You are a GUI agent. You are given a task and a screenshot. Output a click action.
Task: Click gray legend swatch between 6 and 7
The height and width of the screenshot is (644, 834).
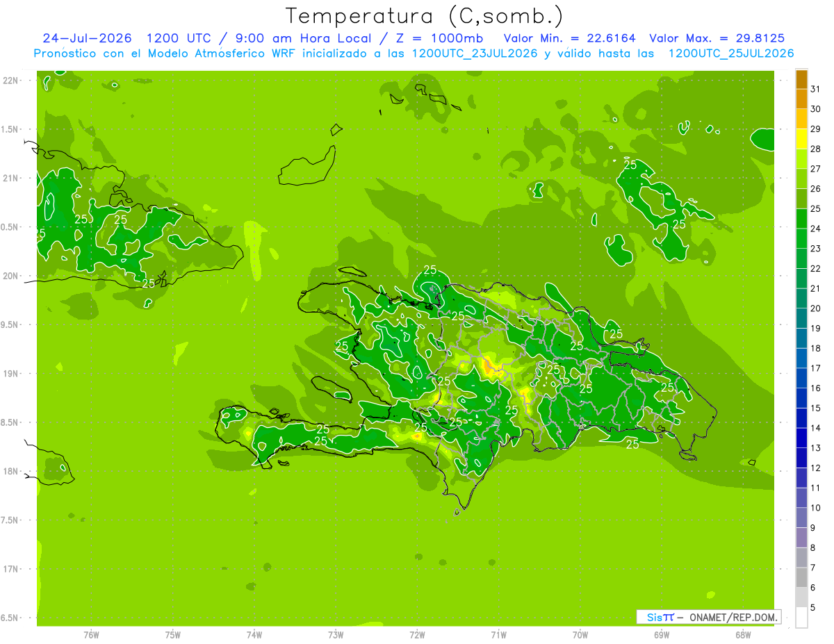801,578
